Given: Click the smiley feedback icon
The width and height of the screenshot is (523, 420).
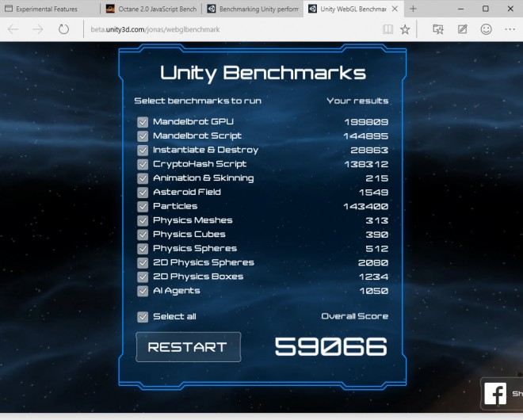Looking at the screenshot, I should coord(486,29).
